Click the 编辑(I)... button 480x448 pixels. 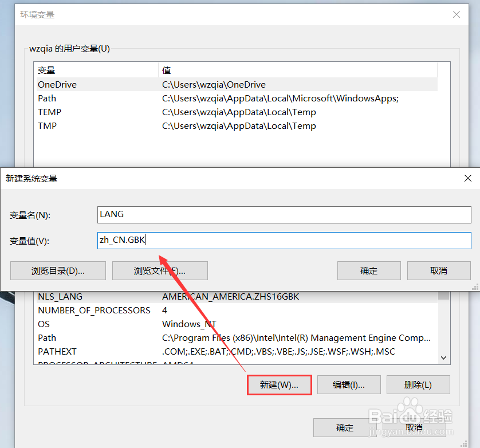click(x=349, y=384)
